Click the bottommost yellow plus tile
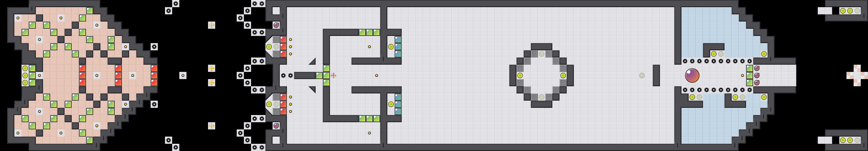868x151 pixels. (x=211, y=126)
